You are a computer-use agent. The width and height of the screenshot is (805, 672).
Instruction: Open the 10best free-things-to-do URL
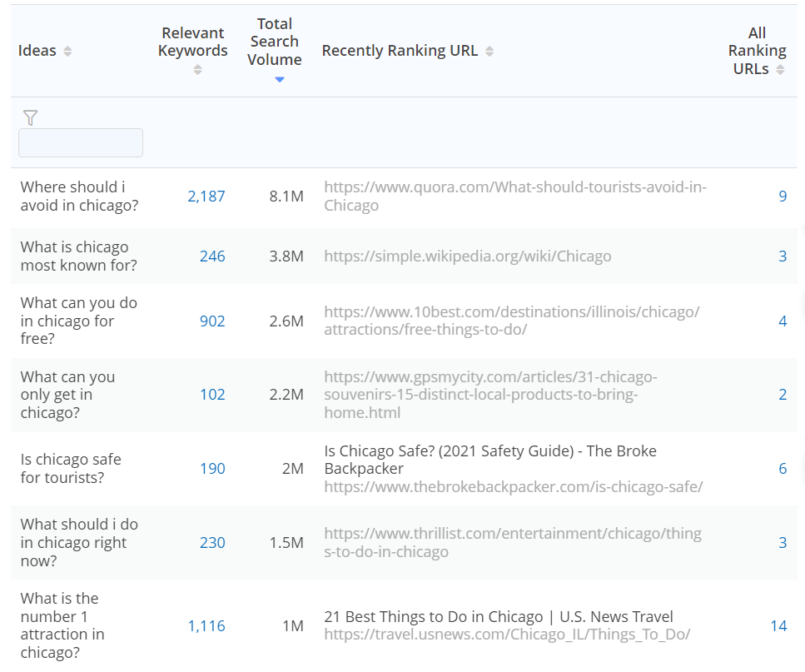click(x=512, y=321)
